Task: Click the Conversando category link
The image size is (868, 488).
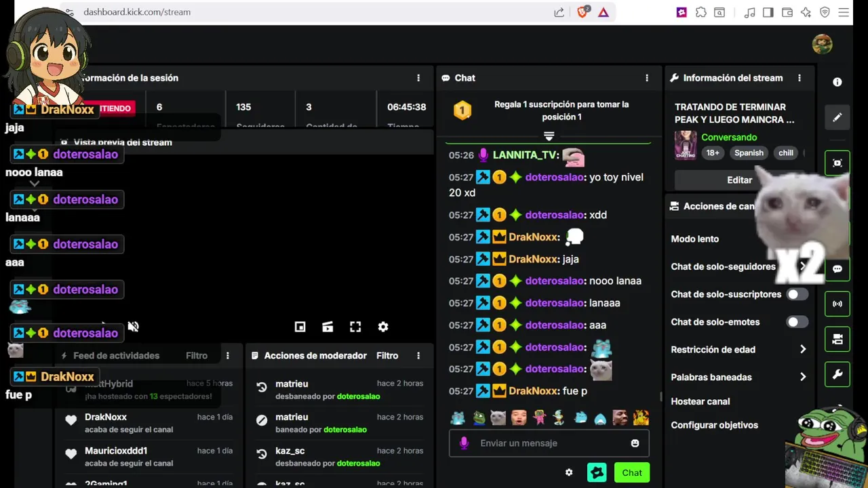Action: click(729, 137)
